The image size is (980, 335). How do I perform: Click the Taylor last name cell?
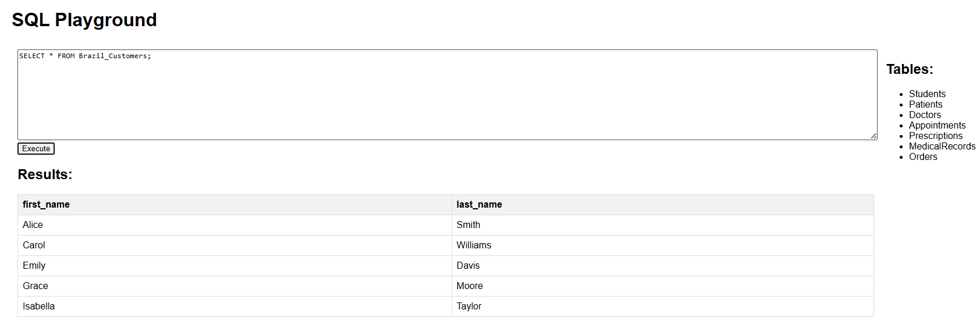469,307
